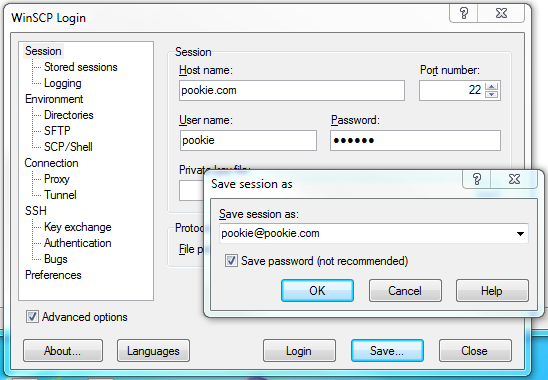Open Bugs settings page
Screen dimensions: 548x380
(56, 259)
